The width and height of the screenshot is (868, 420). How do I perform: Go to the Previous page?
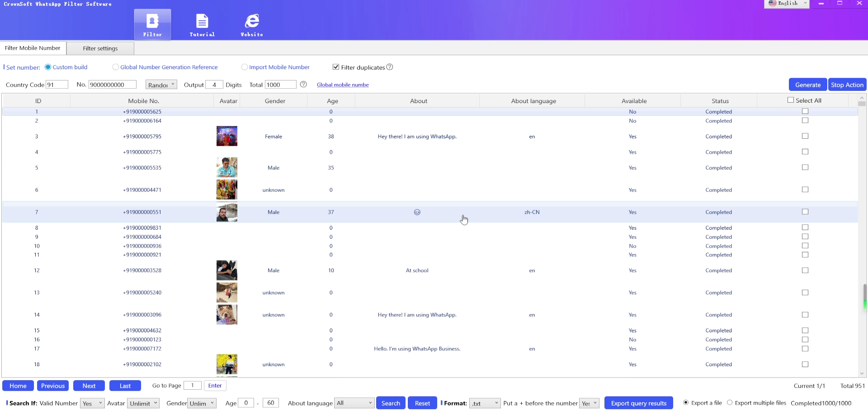[53, 386]
